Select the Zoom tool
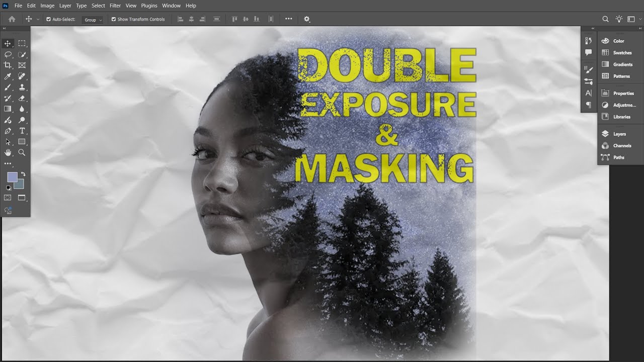 coord(22,152)
